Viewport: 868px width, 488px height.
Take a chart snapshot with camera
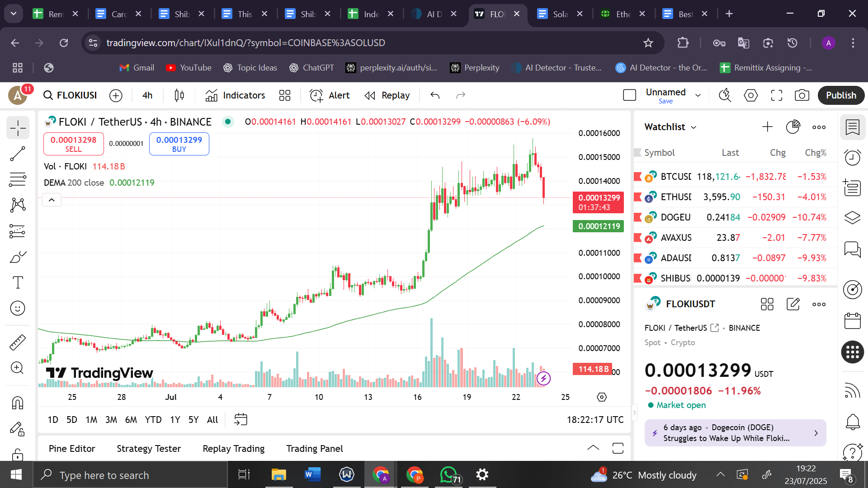(802, 95)
